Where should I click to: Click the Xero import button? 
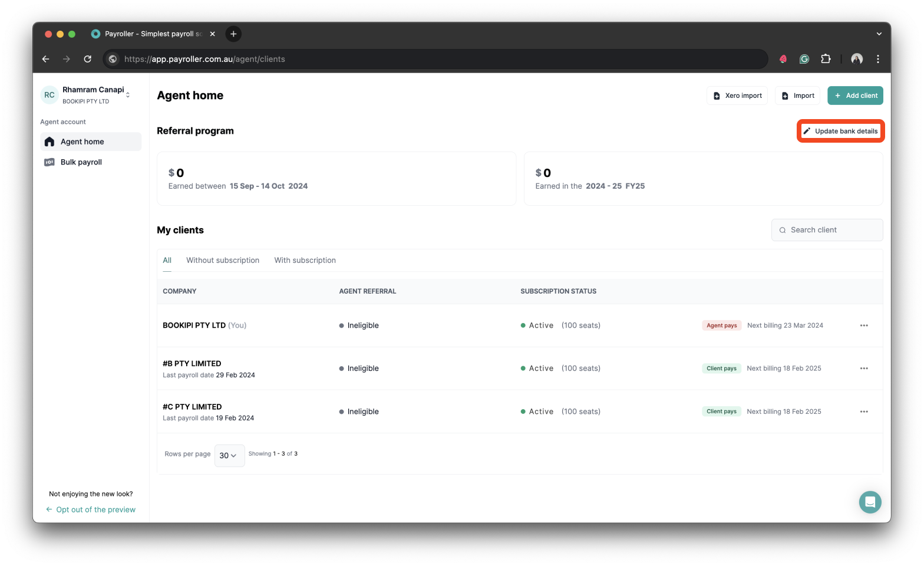(737, 96)
